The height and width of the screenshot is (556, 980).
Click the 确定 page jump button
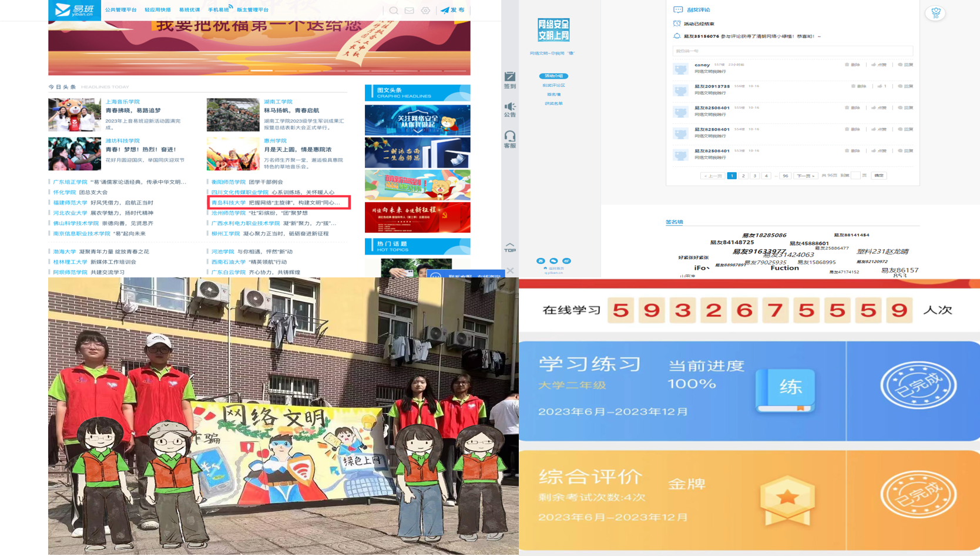[x=878, y=176]
